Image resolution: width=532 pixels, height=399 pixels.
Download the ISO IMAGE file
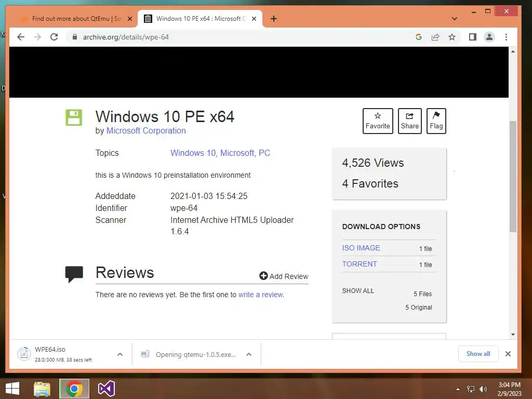[361, 248]
